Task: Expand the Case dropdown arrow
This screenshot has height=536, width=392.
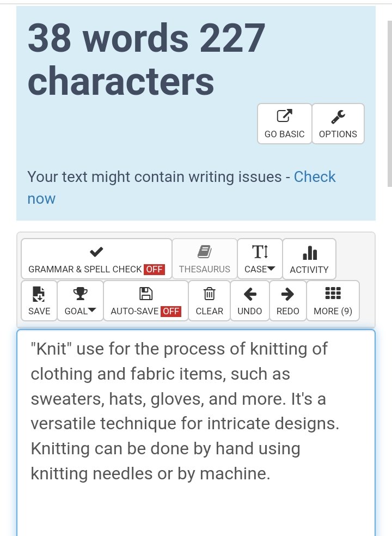Action: pos(271,269)
